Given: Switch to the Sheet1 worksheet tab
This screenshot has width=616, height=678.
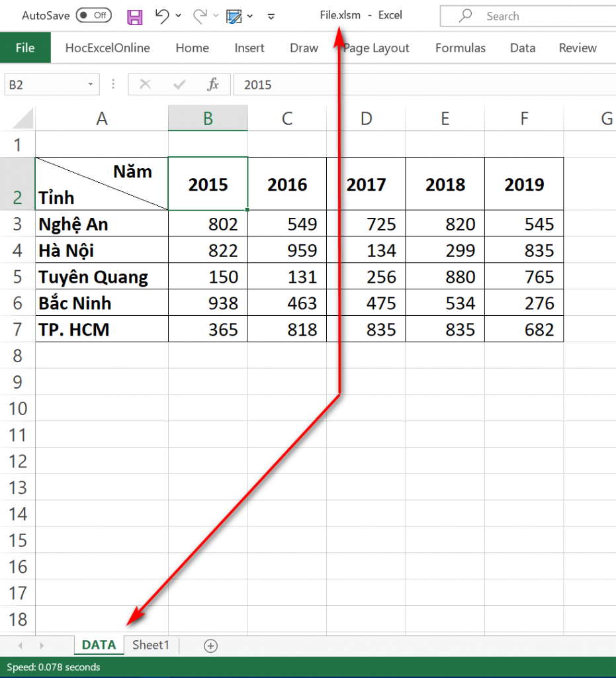Looking at the screenshot, I should pyautogui.click(x=151, y=645).
